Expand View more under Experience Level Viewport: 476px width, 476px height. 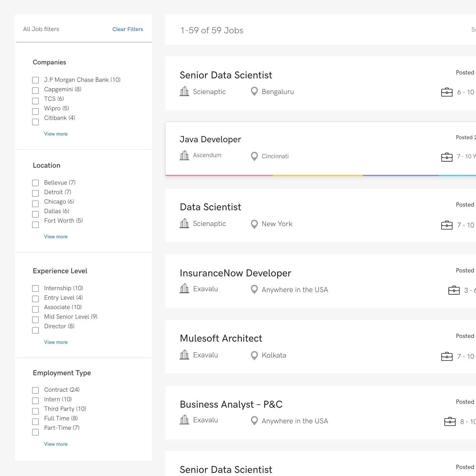(56, 342)
